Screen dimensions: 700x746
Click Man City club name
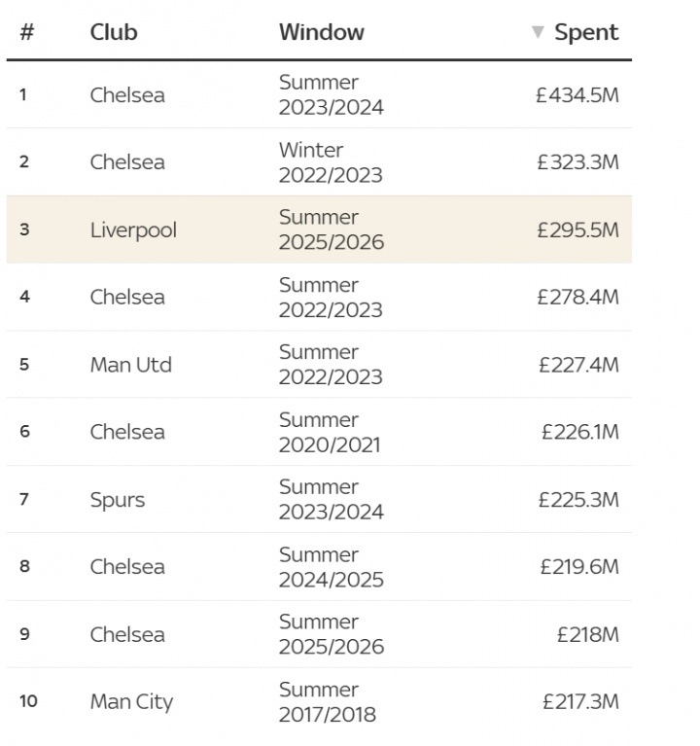pos(131,701)
